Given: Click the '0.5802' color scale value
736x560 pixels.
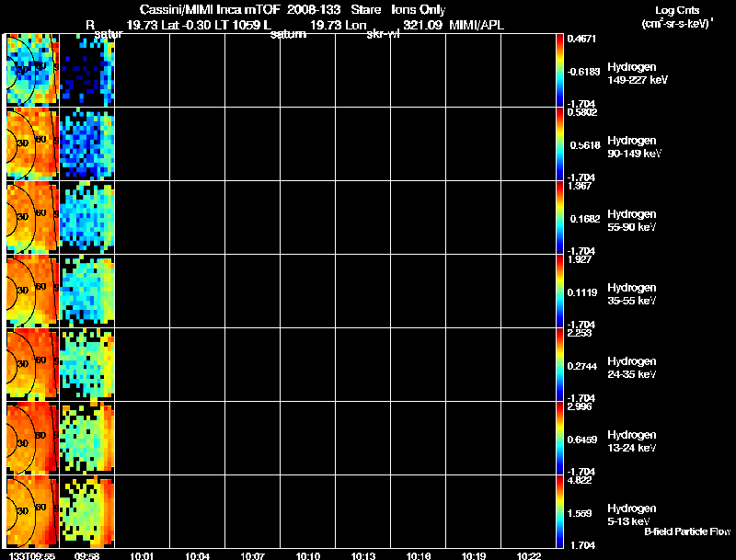Looking at the screenshot, I should click(581, 112).
